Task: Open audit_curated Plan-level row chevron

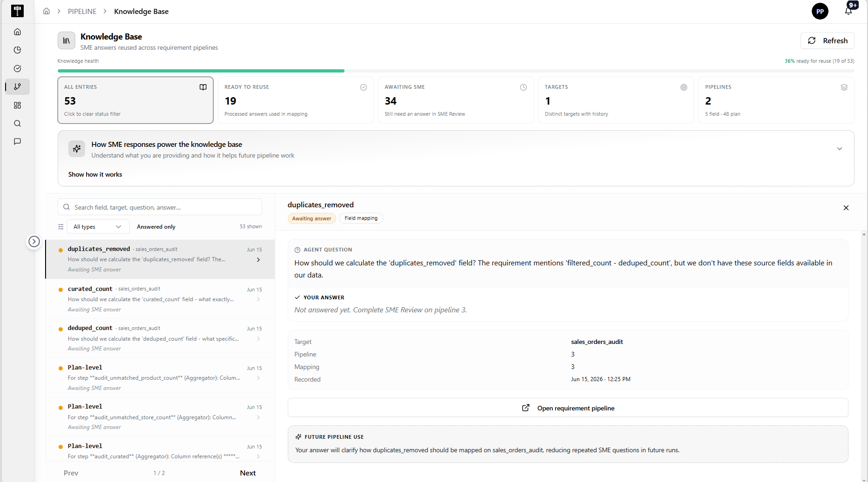Action: click(258, 456)
